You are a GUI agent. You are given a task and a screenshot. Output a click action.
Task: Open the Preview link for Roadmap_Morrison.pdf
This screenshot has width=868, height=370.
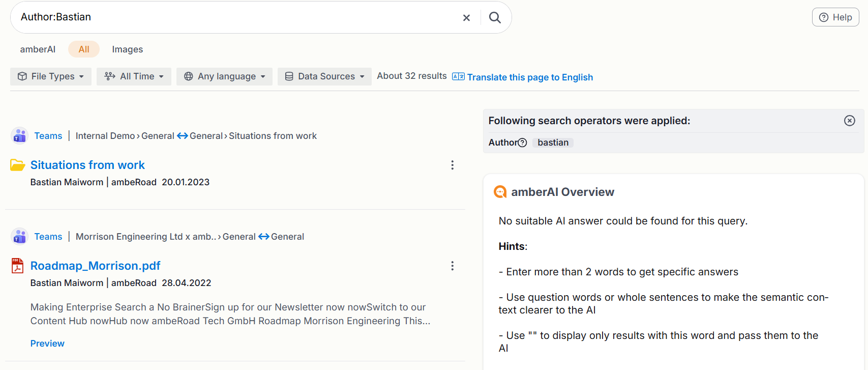click(47, 344)
